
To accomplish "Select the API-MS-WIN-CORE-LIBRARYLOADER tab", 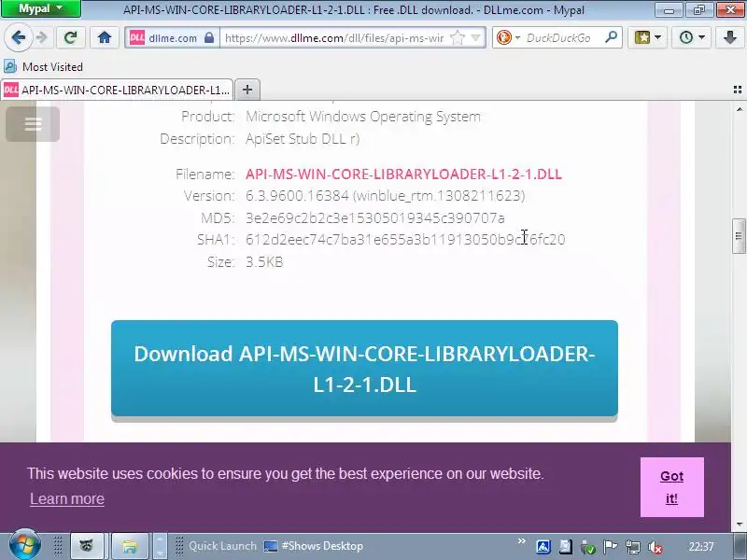I will [x=117, y=90].
